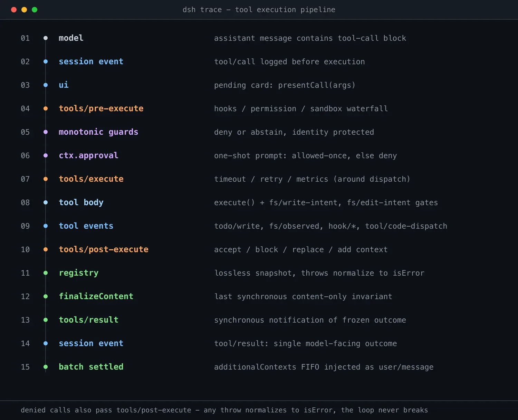The image size is (518, 420).
Task: Click 'todo/write, fs/observed, hook/*, tool/code-dispatch' description
Action: coord(330,226)
